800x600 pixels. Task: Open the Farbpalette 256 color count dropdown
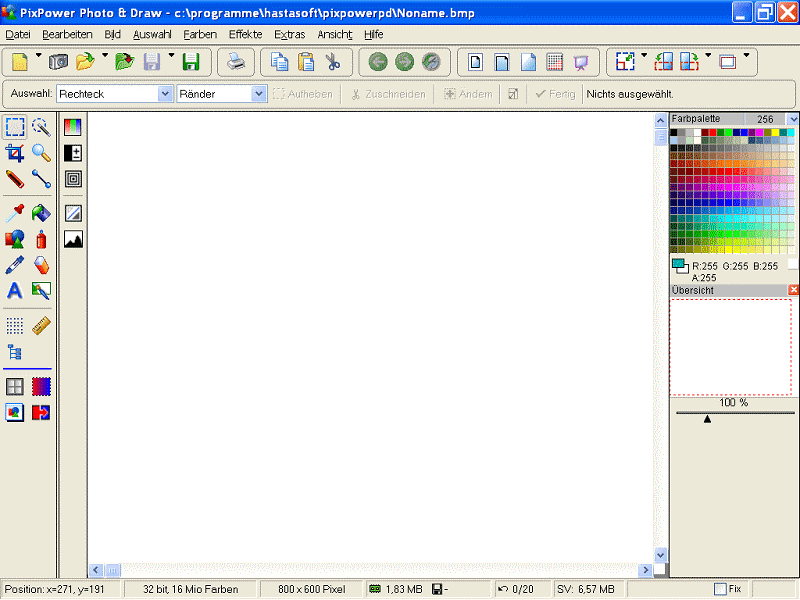[793, 119]
